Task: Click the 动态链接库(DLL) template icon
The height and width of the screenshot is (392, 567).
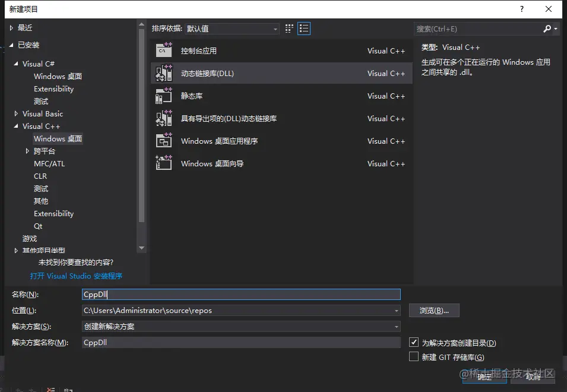Action: [x=164, y=73]
